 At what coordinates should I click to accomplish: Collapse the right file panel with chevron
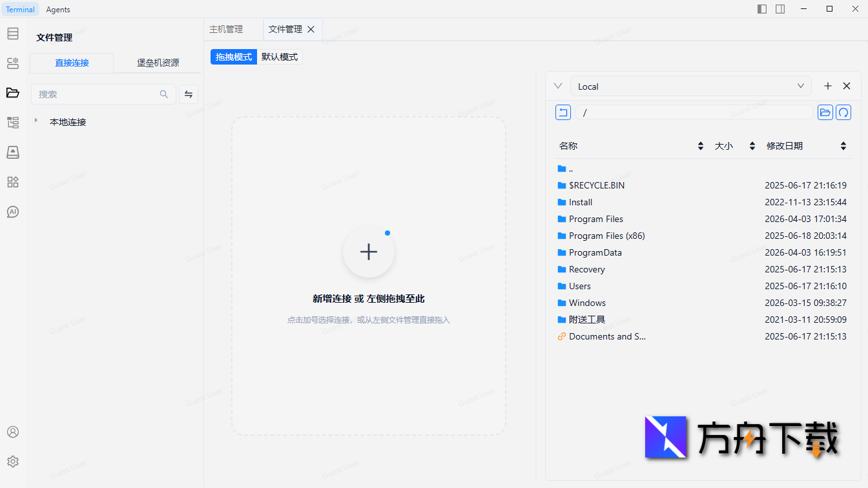(557, 85)
